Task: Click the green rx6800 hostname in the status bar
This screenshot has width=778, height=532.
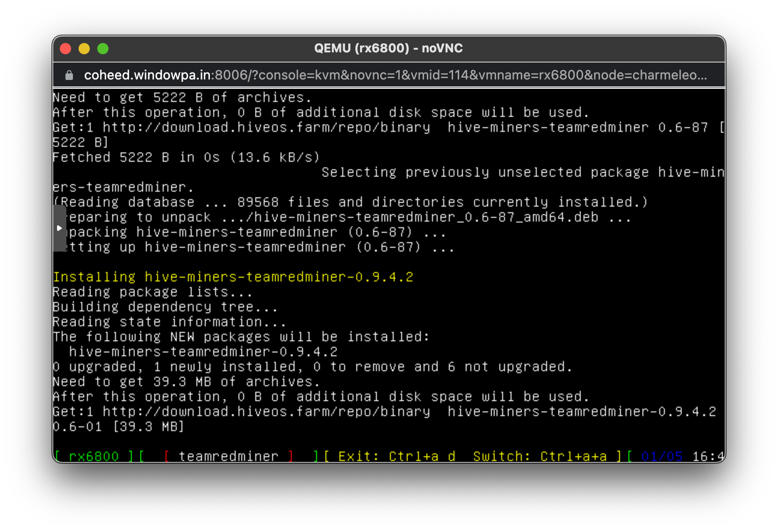Action: click(94, 456)
